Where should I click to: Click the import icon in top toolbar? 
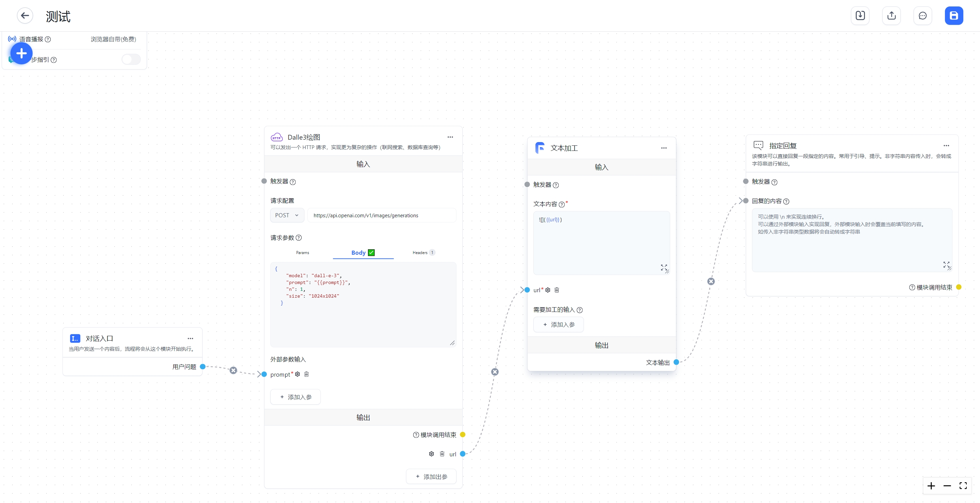pyautogui.click(x=860, y=16)
